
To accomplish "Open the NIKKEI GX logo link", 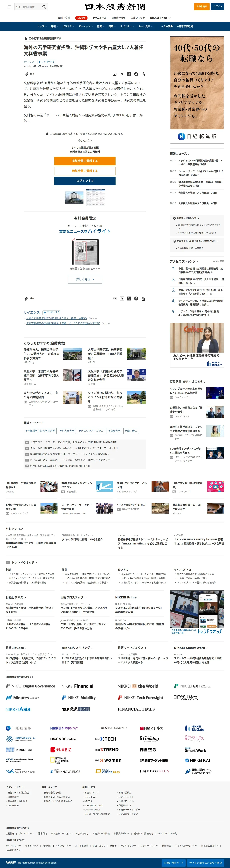I will [193, 686].
